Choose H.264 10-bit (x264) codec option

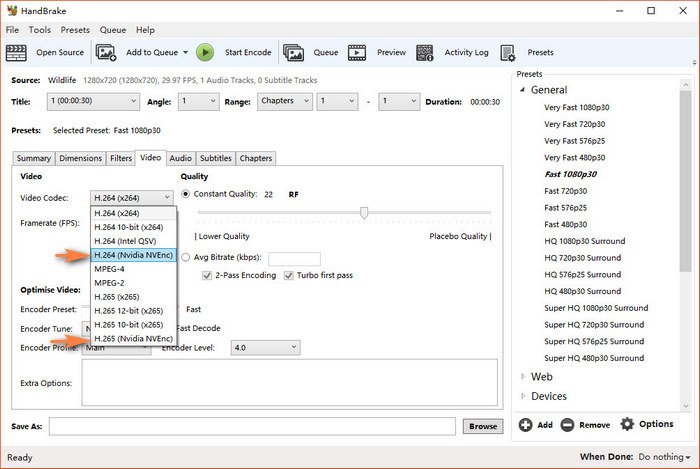133,227
